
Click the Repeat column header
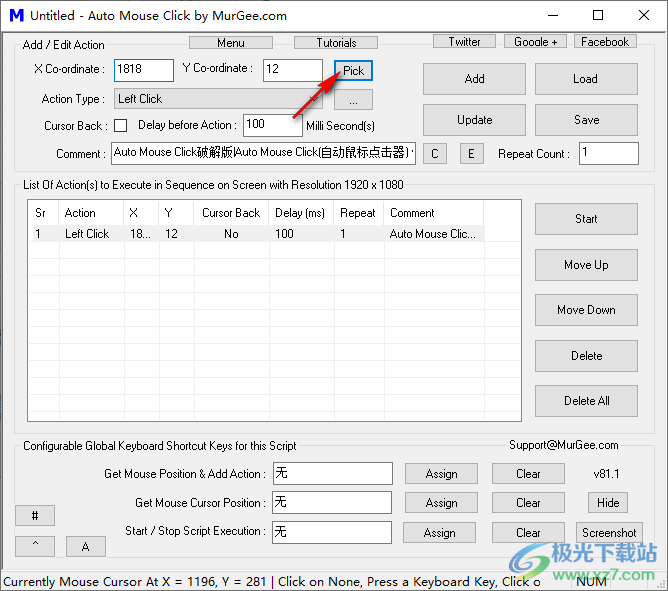coord(358,213)
